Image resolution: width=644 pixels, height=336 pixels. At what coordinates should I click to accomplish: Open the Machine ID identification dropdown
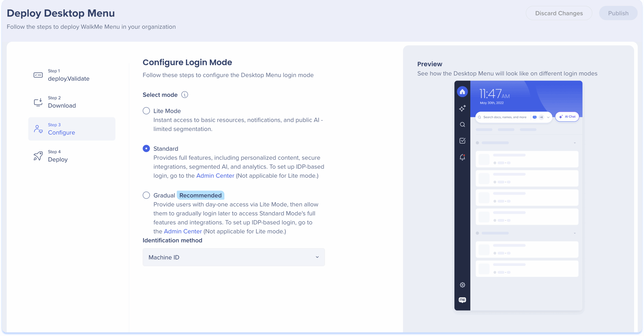coord(234,257)
